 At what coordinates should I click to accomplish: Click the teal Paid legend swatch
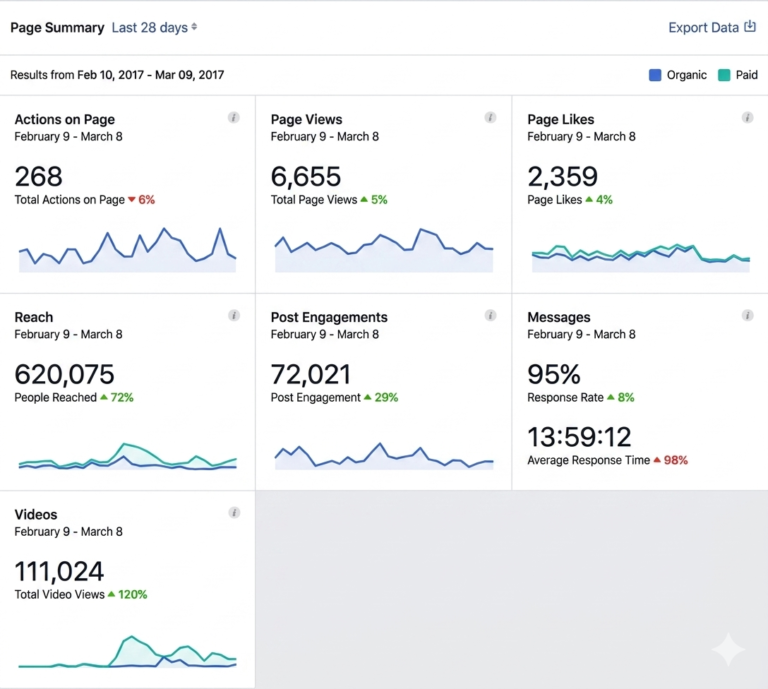tap(724, 75)
